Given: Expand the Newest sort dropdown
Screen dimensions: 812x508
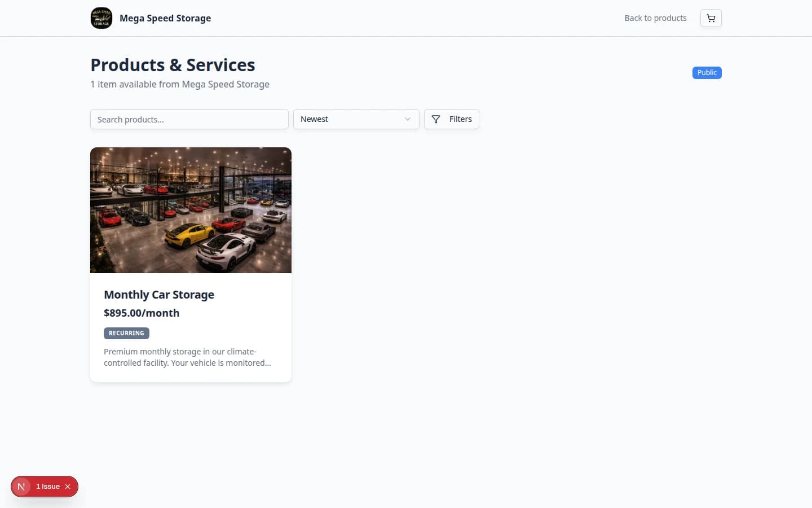Looking at the screenshot, I should point(356,119).
